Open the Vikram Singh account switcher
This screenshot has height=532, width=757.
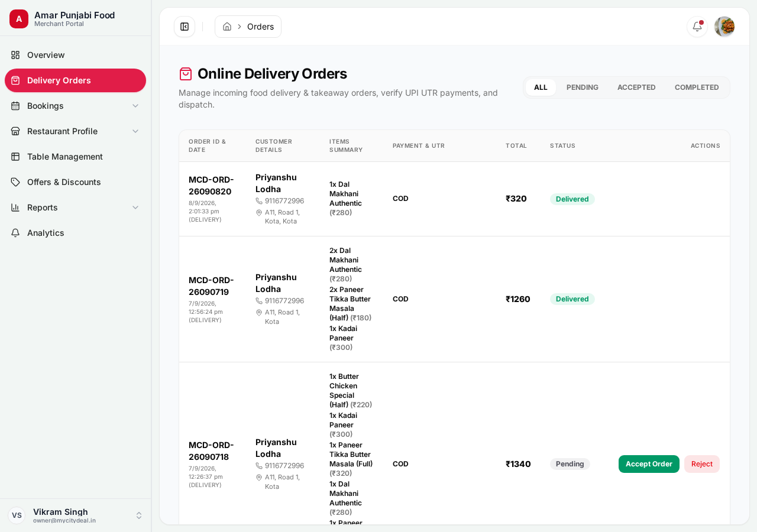tap(76, 515)
